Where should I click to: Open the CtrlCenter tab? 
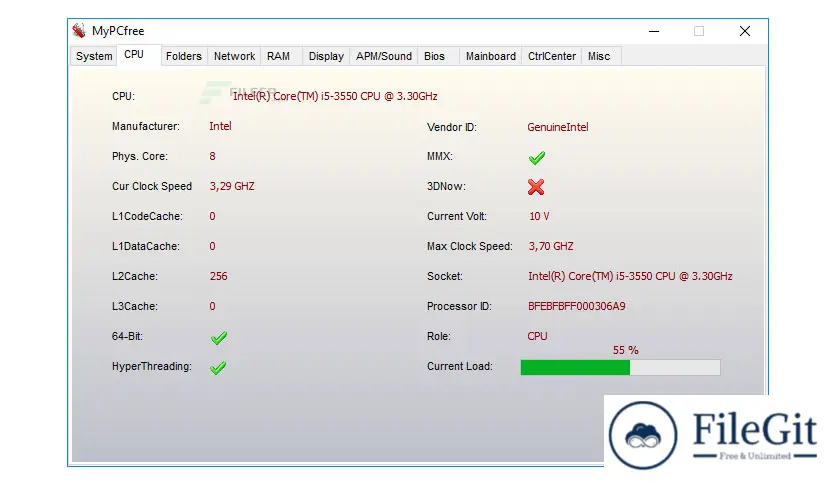[x=552, y=57]
